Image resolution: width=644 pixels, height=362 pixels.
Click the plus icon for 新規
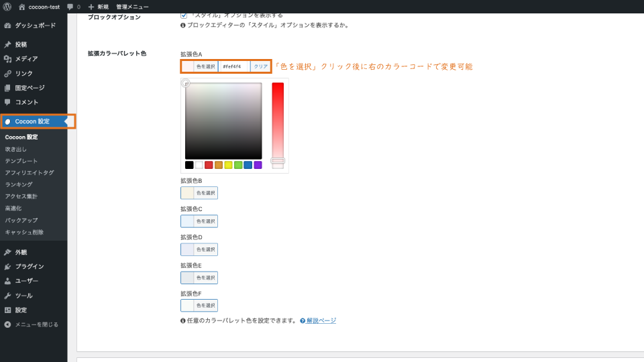[91, 7]
